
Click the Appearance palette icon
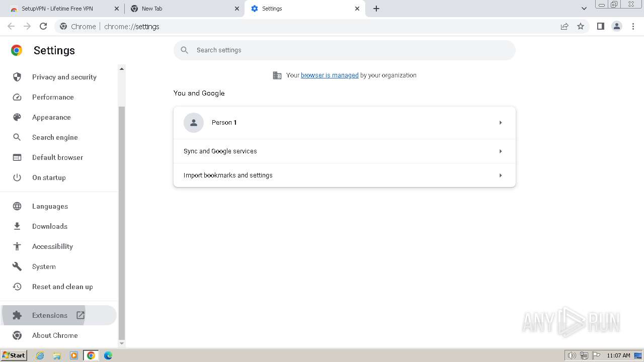(17, 117)
